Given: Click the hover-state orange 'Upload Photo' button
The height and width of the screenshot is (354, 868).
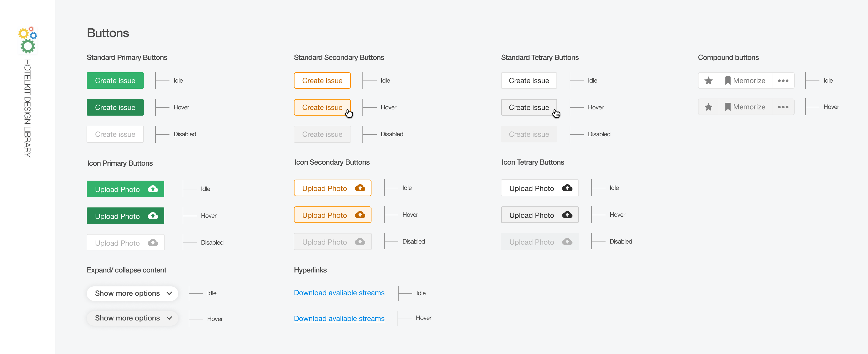Looking at the screenshot, I should [x=332, y=215].
